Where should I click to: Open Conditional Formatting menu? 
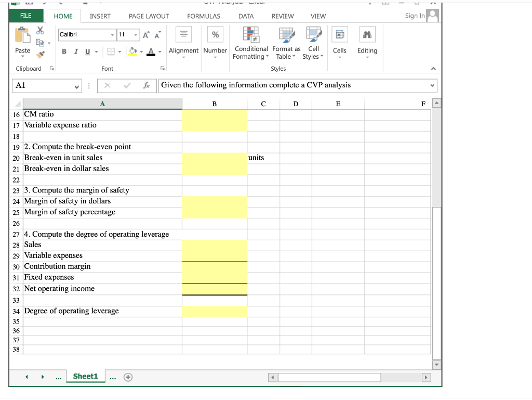pyautogui.click(x=251, y=43)
